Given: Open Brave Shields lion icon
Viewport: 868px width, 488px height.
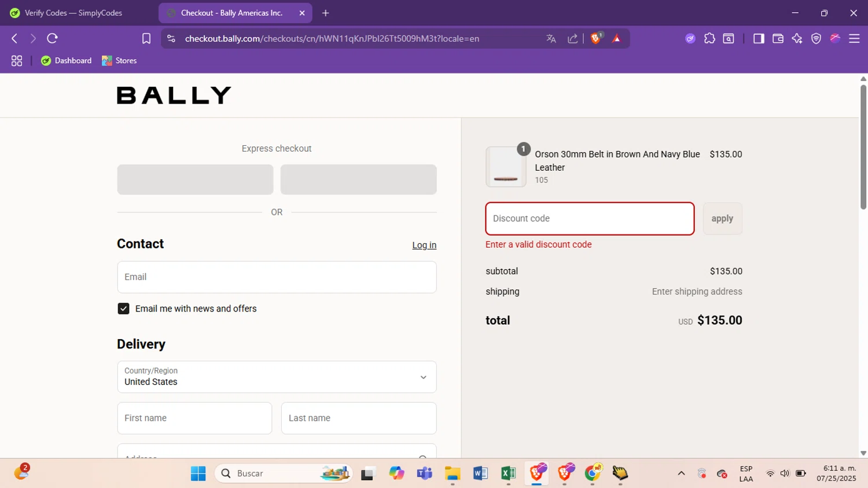Looking at the screenshot, I should [596, 38].
